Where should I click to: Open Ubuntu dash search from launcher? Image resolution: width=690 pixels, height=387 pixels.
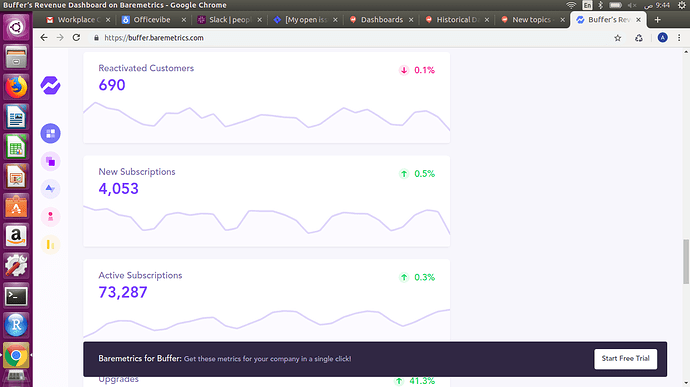tap(16, 27)
